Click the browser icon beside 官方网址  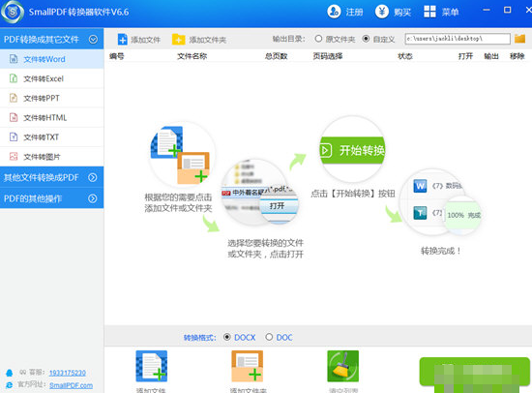tap(10, 385)
